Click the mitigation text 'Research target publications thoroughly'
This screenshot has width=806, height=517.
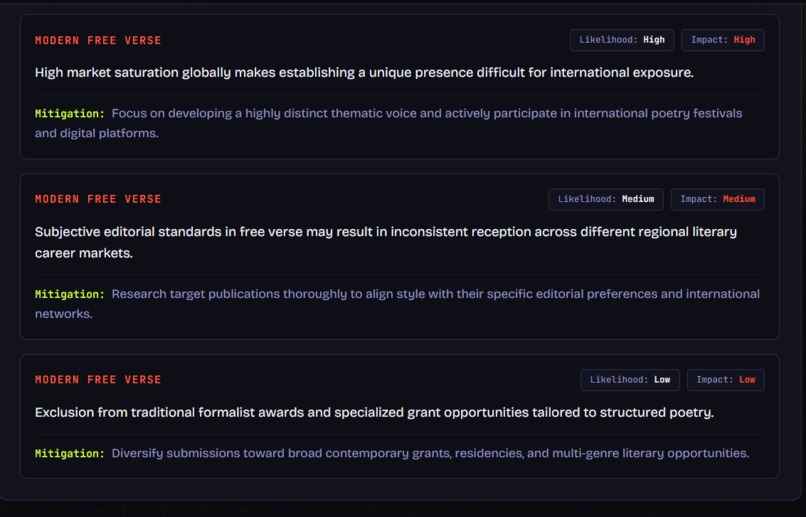(229, 294)
